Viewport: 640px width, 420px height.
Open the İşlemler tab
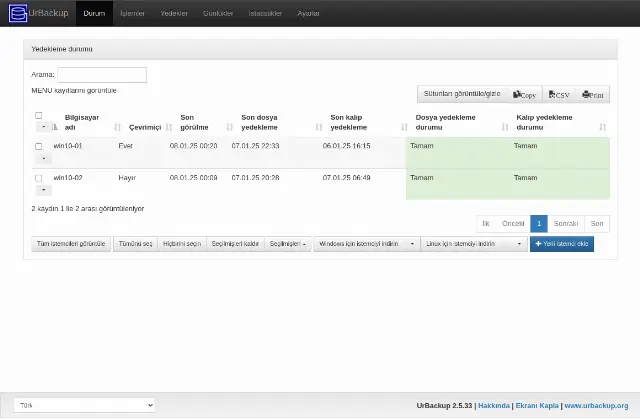(132, 13)
